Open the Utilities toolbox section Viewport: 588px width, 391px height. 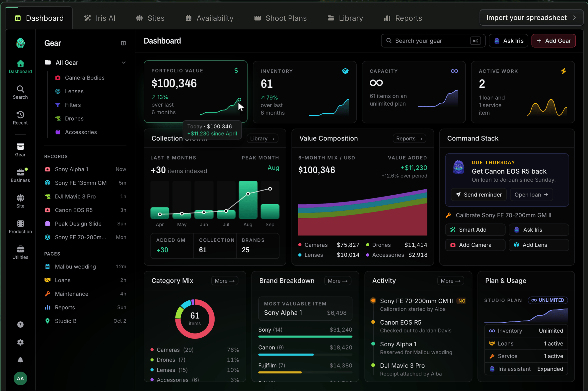[20, 253]
